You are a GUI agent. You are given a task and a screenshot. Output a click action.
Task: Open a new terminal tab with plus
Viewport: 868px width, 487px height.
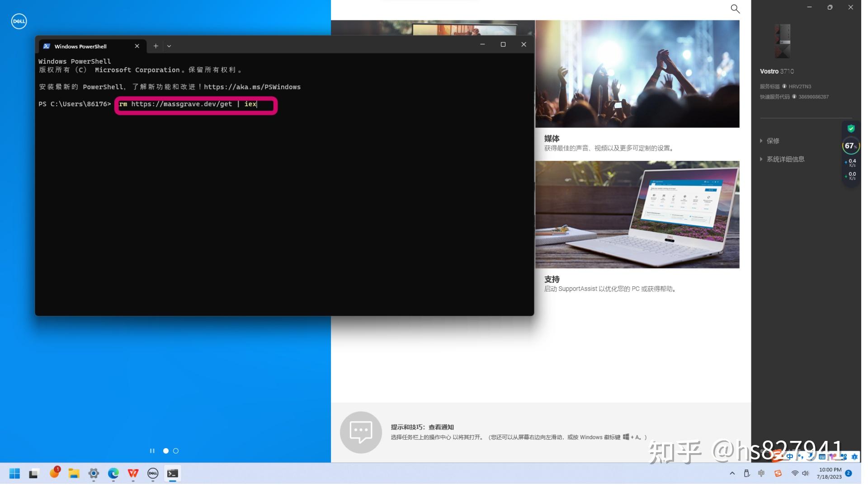coord(157,47)
